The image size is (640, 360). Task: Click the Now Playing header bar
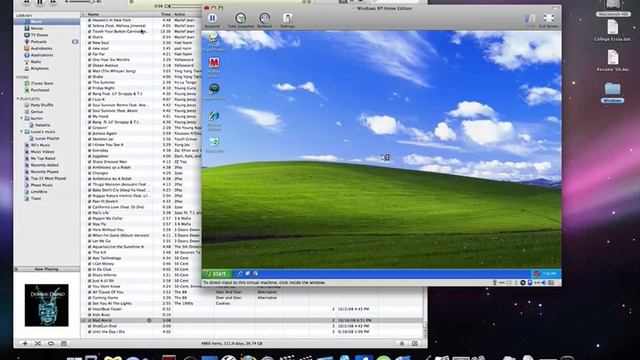point(47,269)
